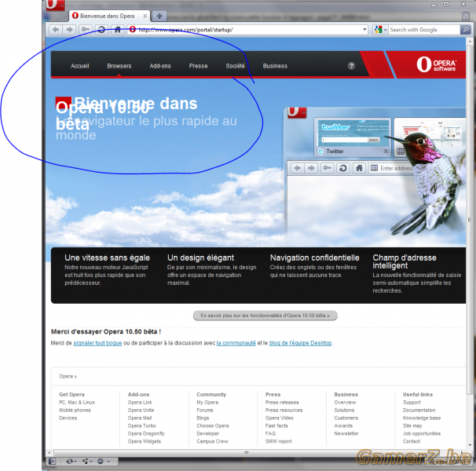
Task: Open 'Opera Unite' footer link
Action: click(141, 411)
